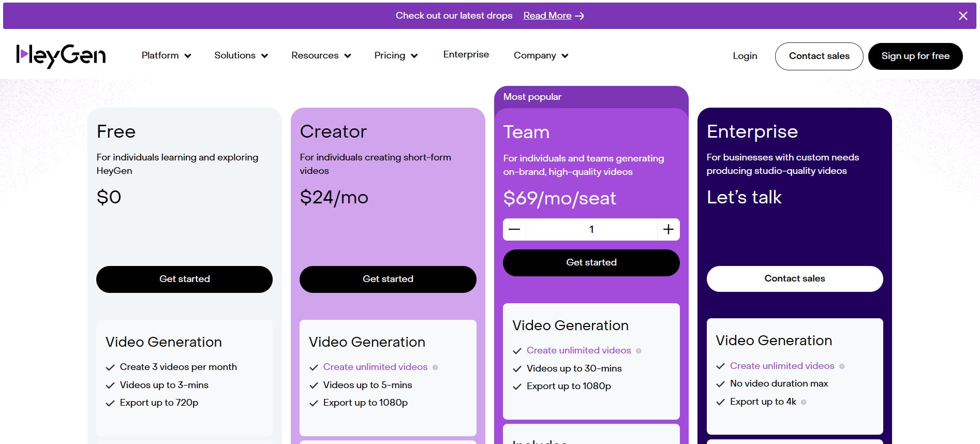The image size is (980, 444).
Task: Select 'Videos up to 3-mins' text
Action: pos(164,385)
